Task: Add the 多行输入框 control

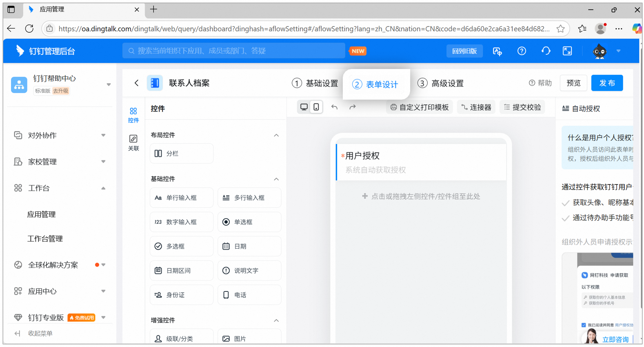Action: tap(249, 198)
